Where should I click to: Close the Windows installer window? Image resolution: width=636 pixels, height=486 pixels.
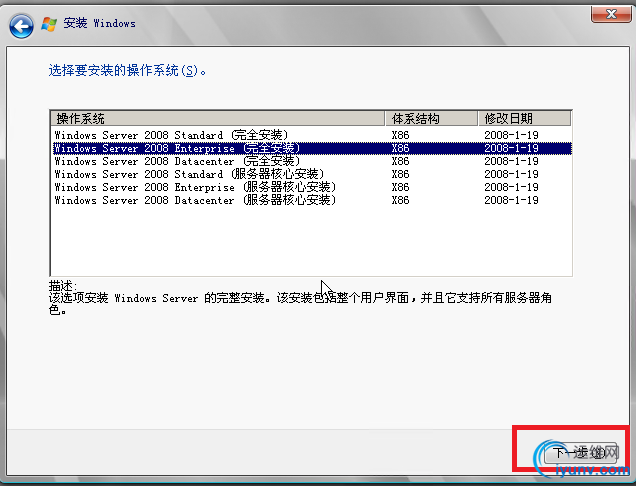pos(611,15)
